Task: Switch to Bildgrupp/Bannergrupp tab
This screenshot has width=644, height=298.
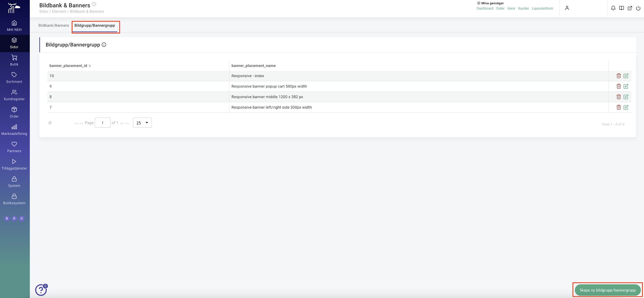Action: coord(95,26)
